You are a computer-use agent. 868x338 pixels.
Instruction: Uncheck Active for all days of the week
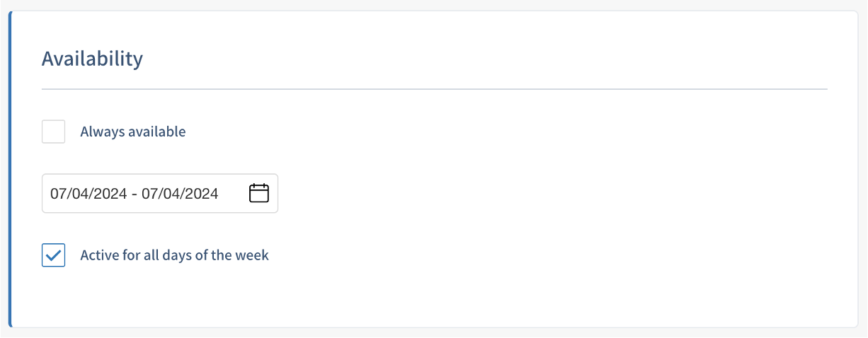pyautogui.click(x=54, y=255)
